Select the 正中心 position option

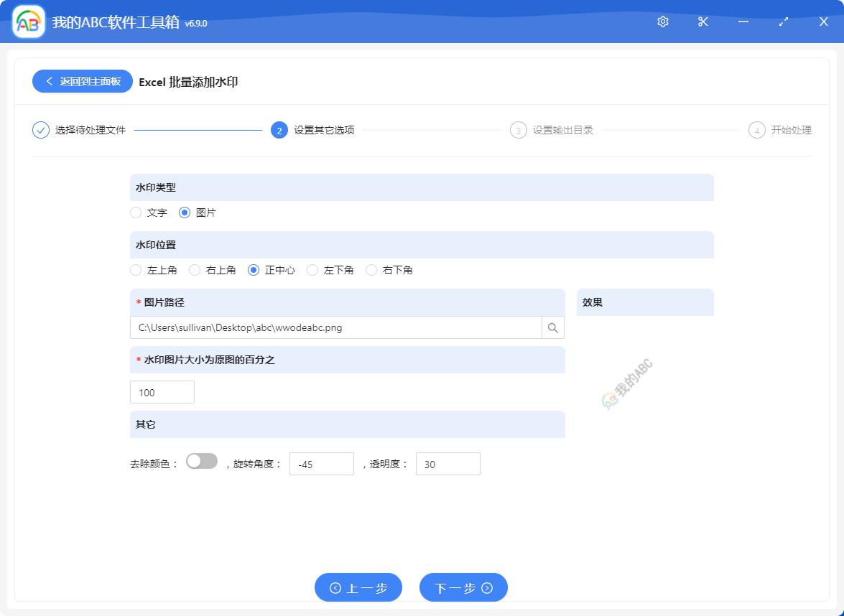(254, 270)
